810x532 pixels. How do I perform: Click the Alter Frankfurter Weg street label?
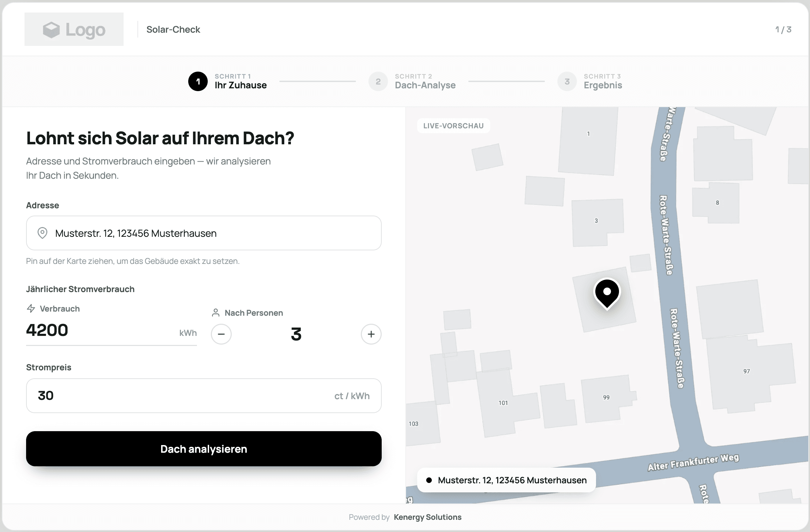[693, 462]
